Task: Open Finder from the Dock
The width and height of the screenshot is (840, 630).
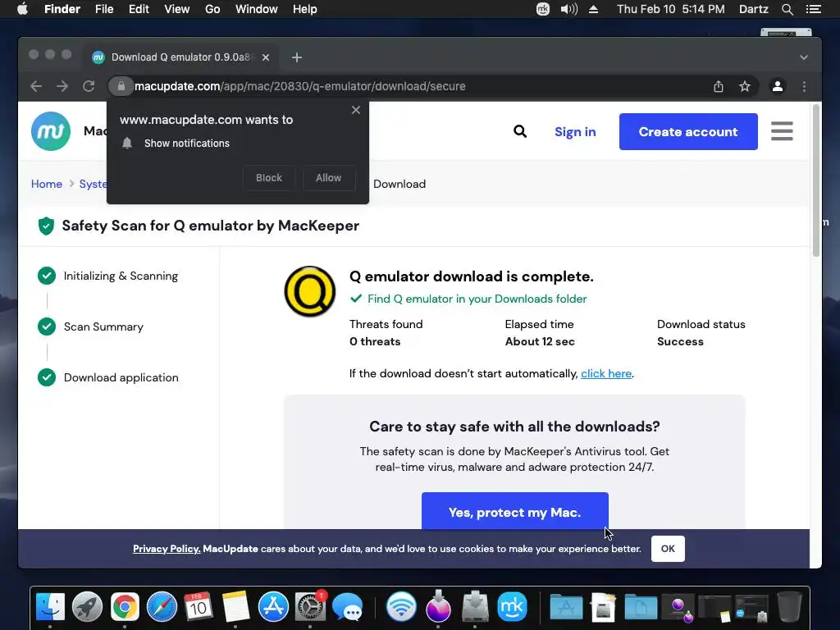Action: tap(50, 607)
